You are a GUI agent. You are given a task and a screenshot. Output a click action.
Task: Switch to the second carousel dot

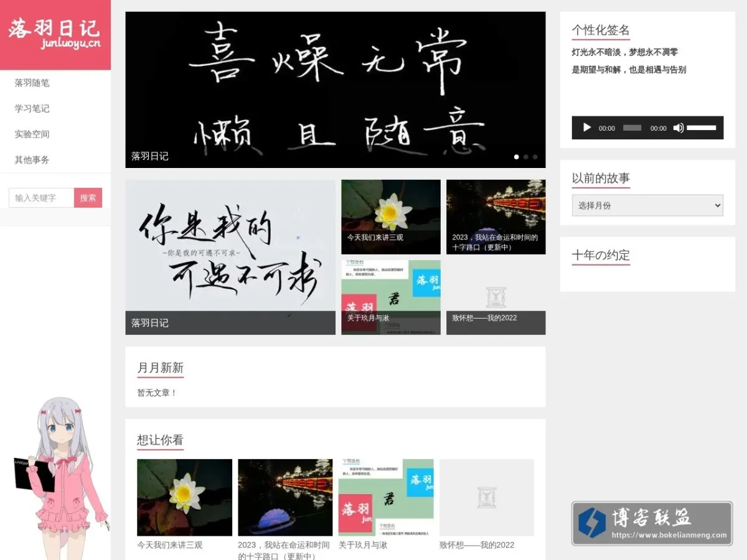525,157
